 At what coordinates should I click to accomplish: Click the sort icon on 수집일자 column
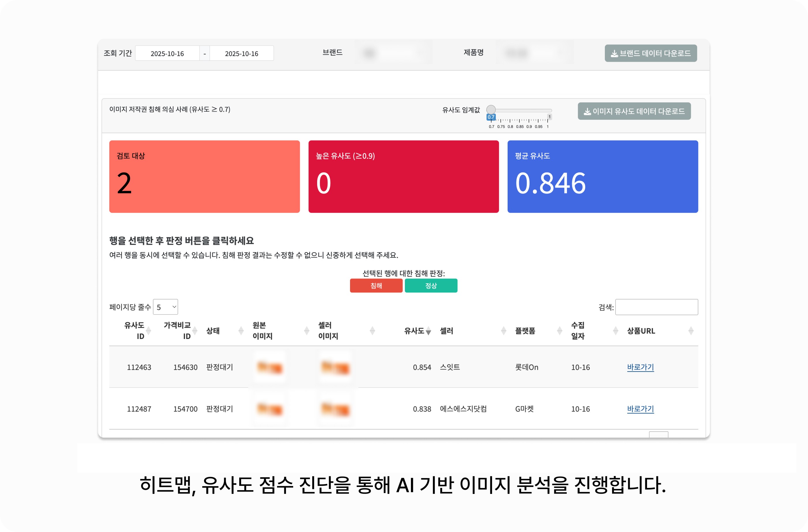[616, 330]
